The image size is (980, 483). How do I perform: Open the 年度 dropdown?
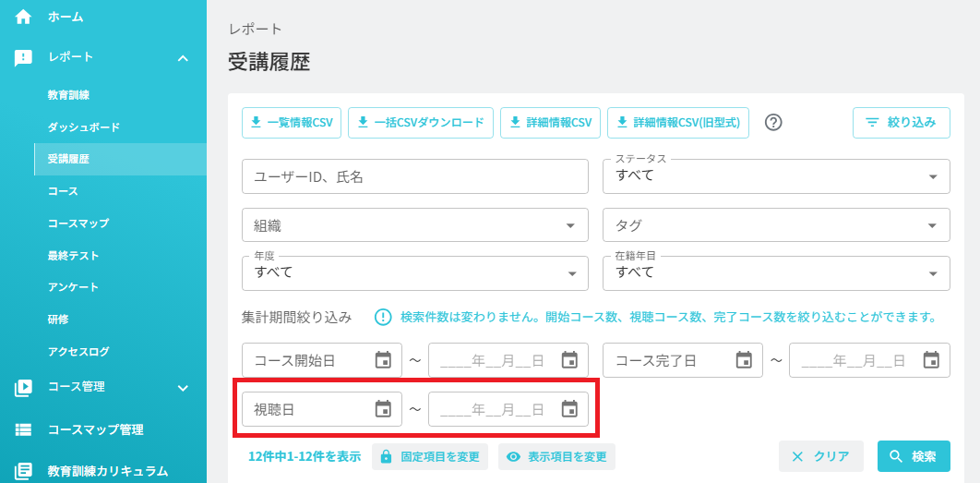415,273
